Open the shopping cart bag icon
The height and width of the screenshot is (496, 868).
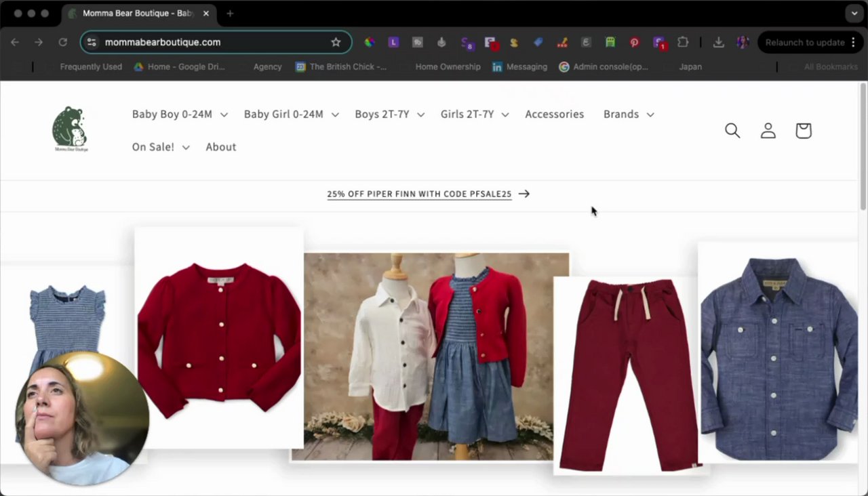pyautogui.click(x=804, y=130)
